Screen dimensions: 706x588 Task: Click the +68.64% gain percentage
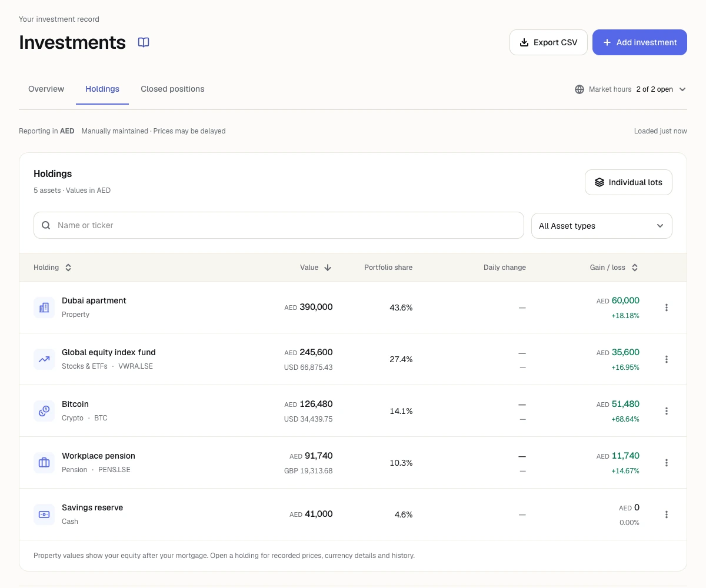coord(625,419)
